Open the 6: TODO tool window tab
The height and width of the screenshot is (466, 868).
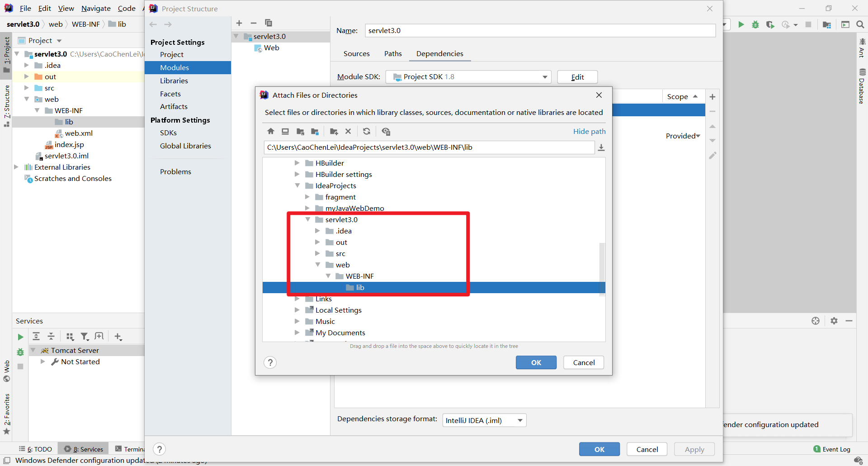pos(36,449)
